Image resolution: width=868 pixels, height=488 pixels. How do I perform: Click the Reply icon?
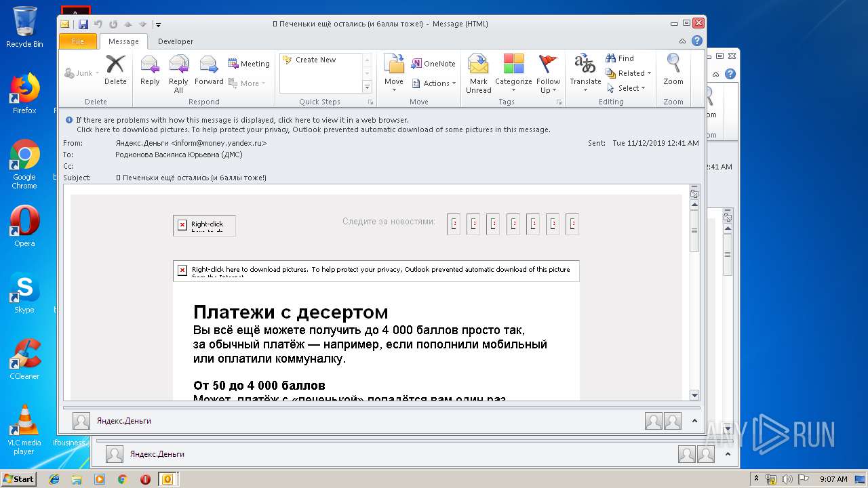(x=150, y=70)
